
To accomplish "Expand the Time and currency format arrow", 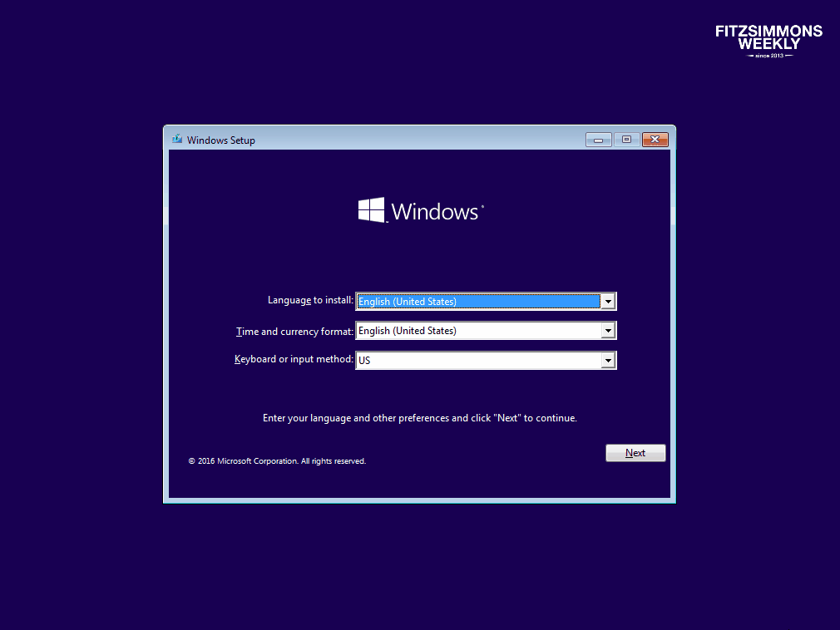I will [609, 331].
